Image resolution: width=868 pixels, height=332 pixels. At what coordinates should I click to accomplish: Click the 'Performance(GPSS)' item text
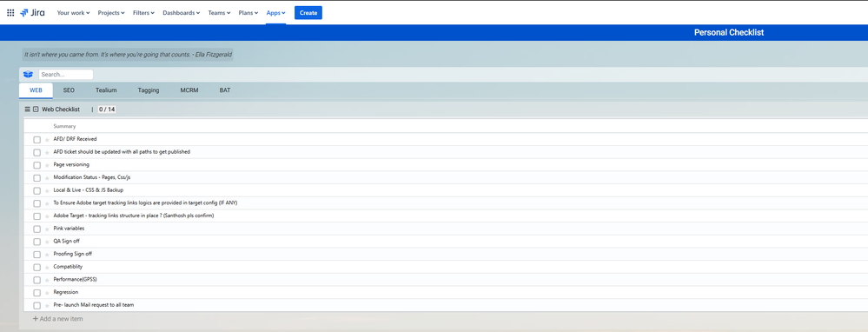(76, 280)
